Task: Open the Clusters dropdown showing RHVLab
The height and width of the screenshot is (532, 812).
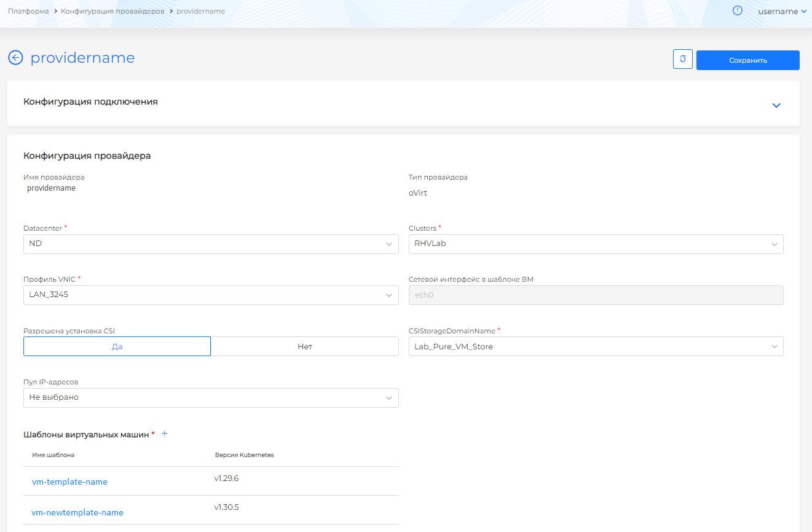Action: [x=596, y=244]
